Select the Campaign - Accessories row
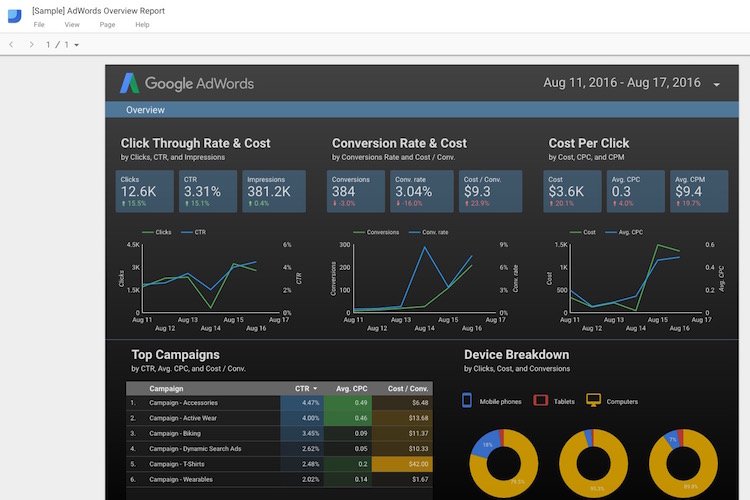The height and width of the screenshot is (500, 750). pyautogui.click(x=279, y=403)
